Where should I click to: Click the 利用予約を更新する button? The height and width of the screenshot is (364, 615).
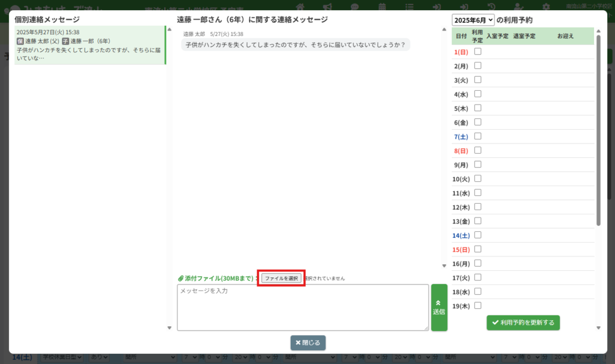523,323
